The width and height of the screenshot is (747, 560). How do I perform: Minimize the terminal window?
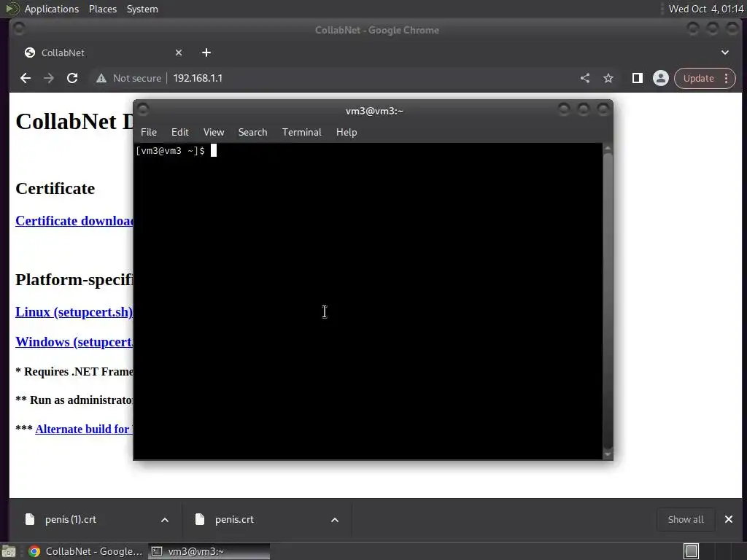coord(564,109)
